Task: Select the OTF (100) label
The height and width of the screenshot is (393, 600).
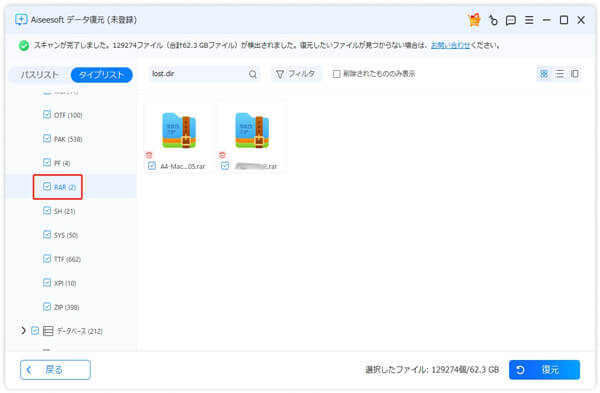Action: [x=68, y=115]
